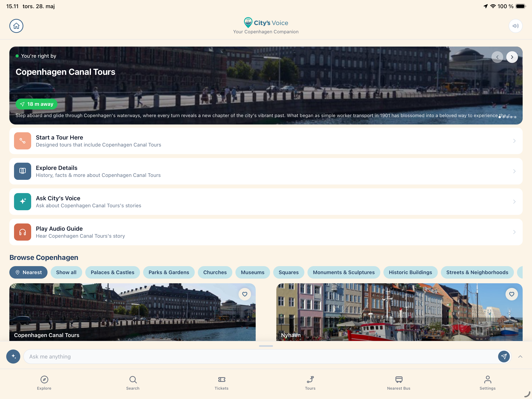
Task: Send the chat message arrow
Action: (x=504, y=356)
